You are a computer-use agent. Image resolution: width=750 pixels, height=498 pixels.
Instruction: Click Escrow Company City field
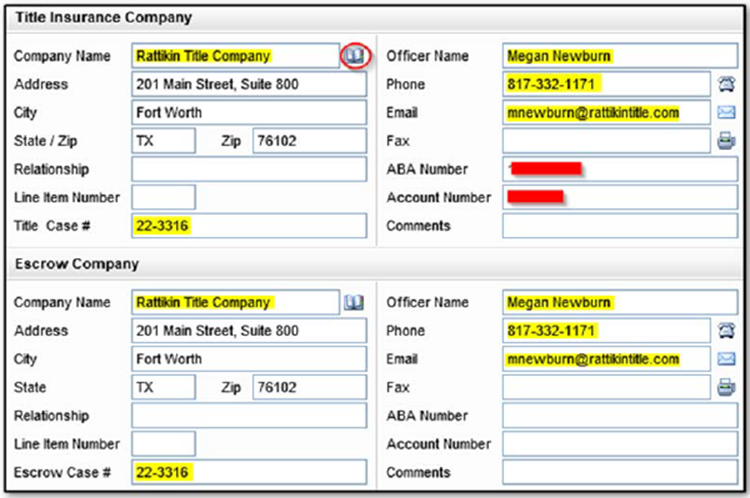click(x=249, y=359)
